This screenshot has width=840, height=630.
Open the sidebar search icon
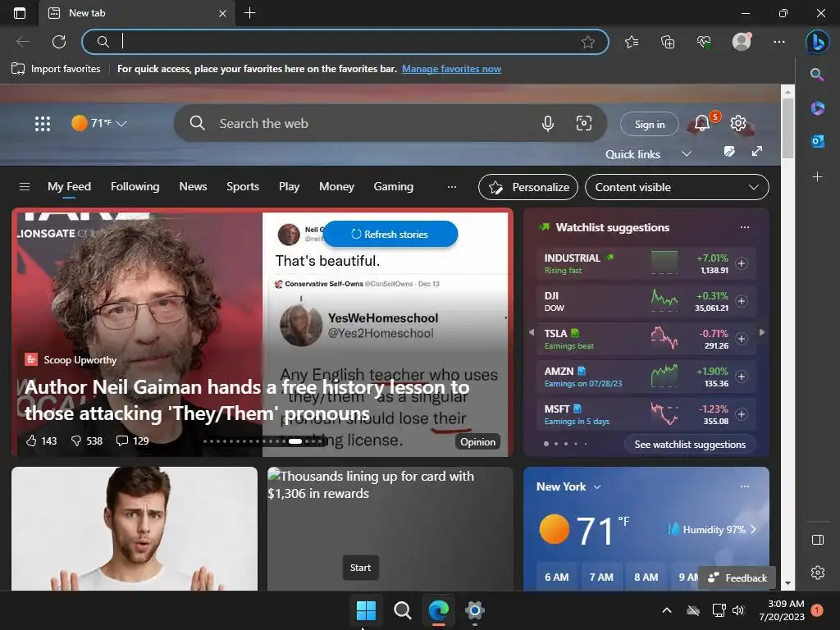point(817,75)
